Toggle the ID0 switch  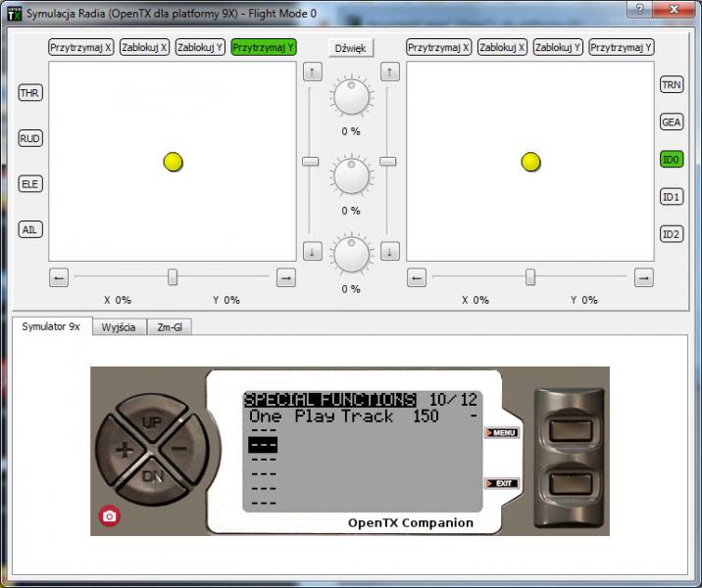click(x=672, y=160)
